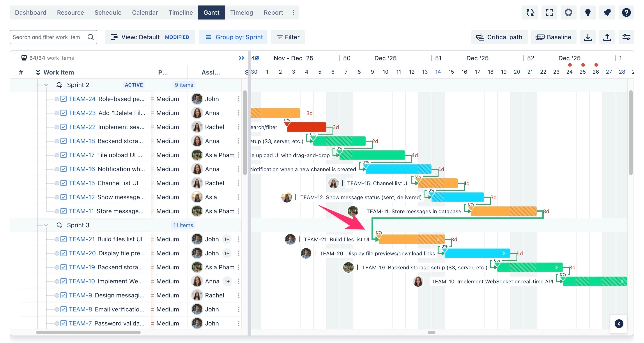The width and height of the screenshot is (644, 343).
Task: Open display options sliders icon
Action: pos(626,37)
